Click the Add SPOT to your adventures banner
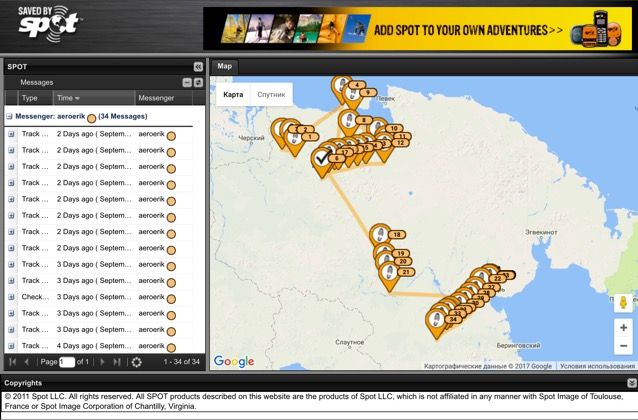Screen dimensions: 638x420 [x=417, y=29]
